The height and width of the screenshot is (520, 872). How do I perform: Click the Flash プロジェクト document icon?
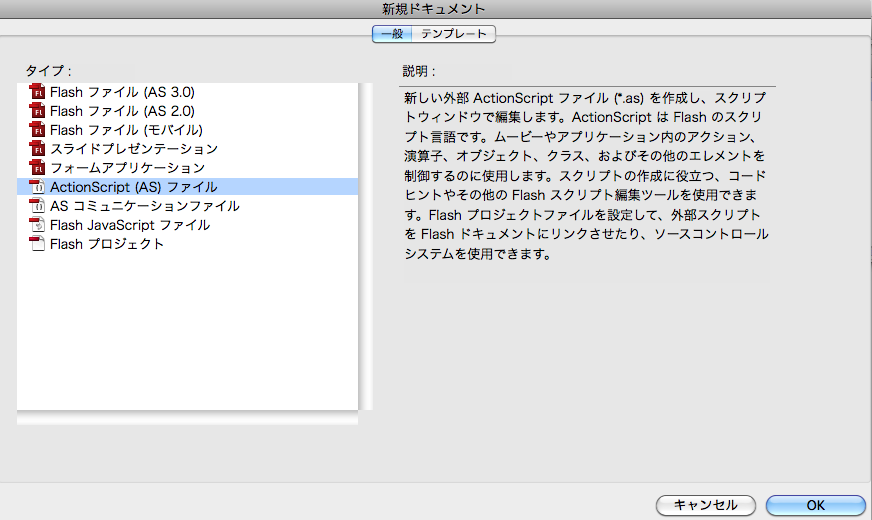coord(37,244)
